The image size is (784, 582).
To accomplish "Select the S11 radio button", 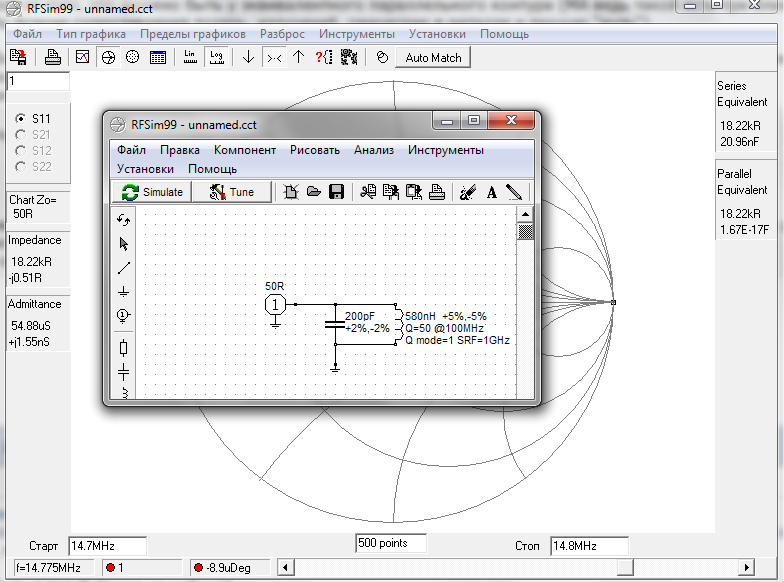I will [20, 118].
